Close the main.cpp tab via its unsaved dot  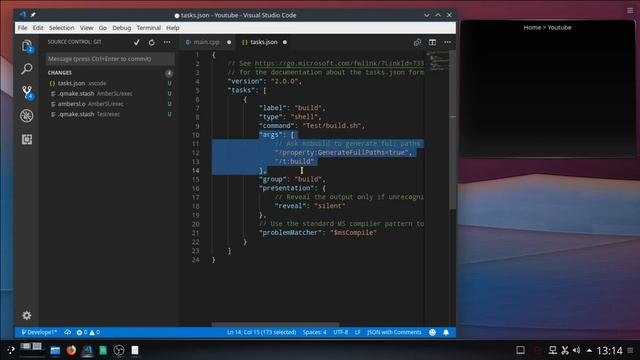point(229,42)
